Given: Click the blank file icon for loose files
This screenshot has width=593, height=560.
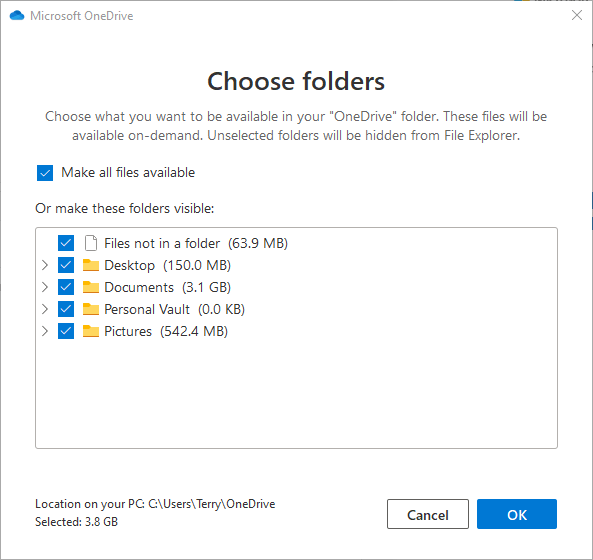Looking at the screenshot, I should coord(91,243).
